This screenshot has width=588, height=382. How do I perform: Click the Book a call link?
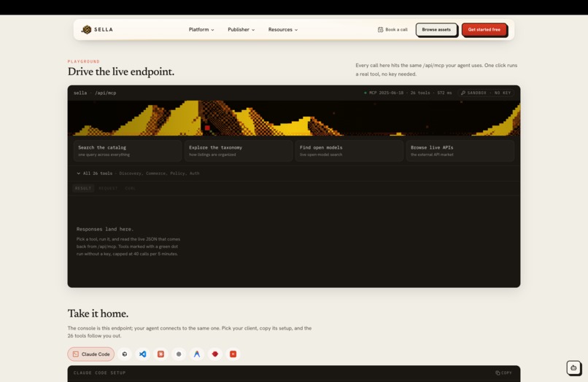pyautogui.click(x=392, y=30)
